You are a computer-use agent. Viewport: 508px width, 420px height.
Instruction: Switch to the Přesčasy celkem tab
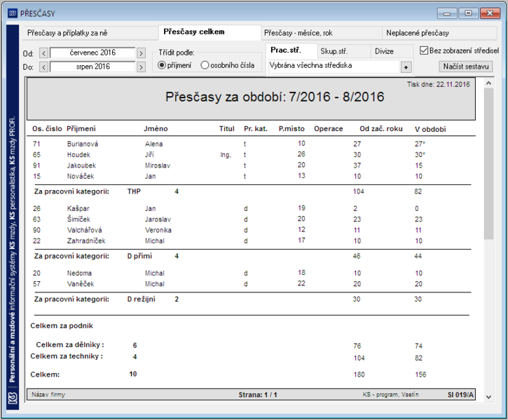pyautogui.click(x=210, y=32)
